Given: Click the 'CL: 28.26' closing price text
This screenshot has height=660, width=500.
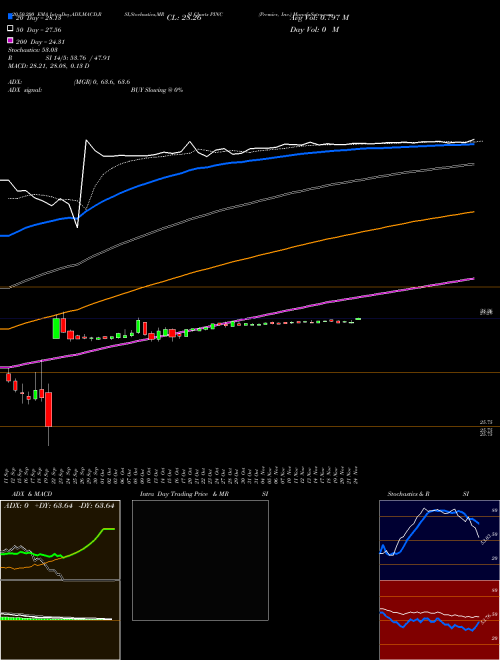Looking at the screenshot, I should (x=184, y=18).
